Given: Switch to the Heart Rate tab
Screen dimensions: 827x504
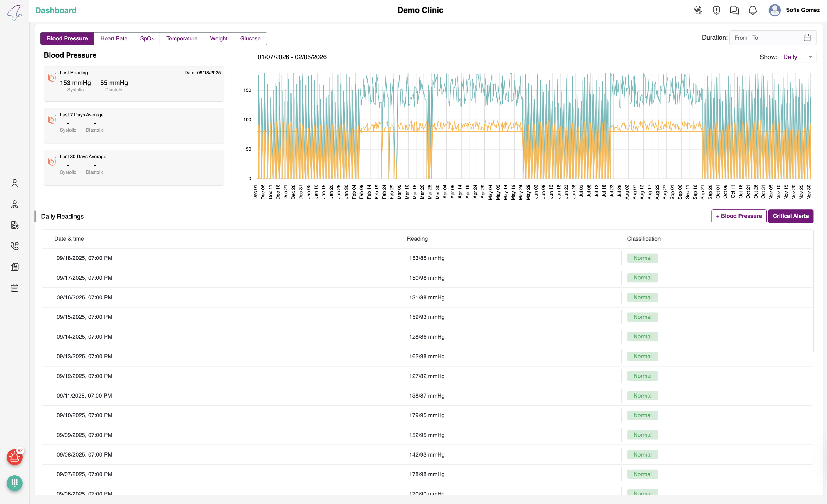Looking at the screenshot, I should point(114,39).
